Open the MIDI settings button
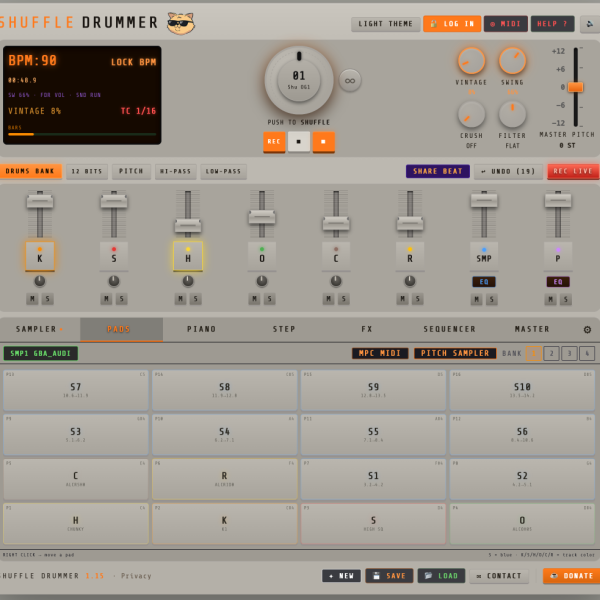 tap(506, 24)
